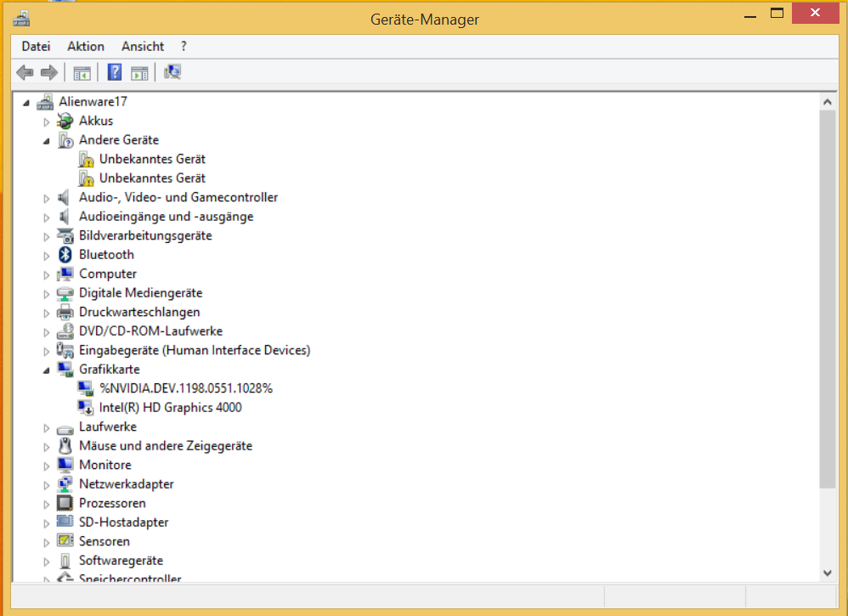This screenshot has height=616, width=848.
Task: Select the Alienware17 label
Action: pos(93,102)
